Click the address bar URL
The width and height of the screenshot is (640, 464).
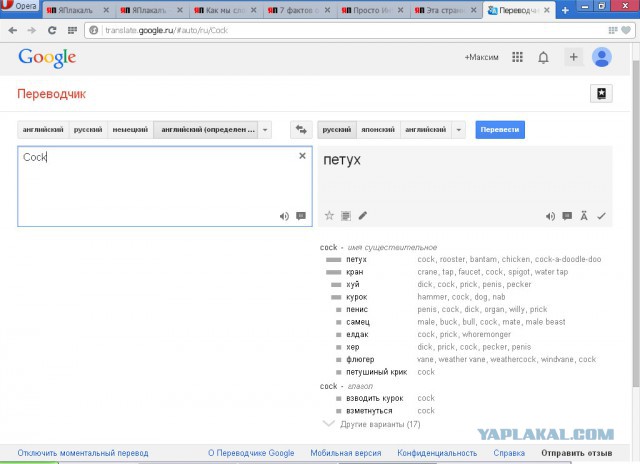[167, 30]
